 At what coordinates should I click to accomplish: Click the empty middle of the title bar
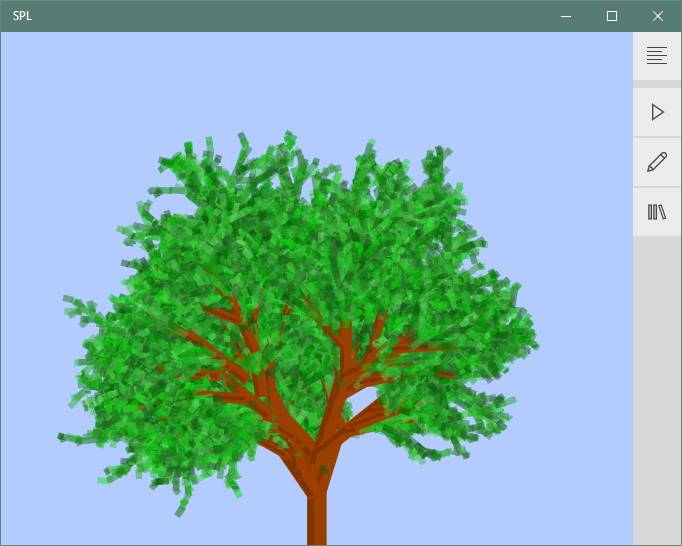(x=300, y=16)
